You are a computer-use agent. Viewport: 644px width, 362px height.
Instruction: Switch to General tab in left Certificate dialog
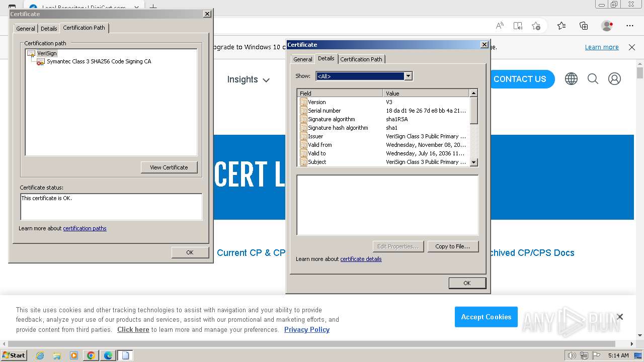[x=26, y=29]
